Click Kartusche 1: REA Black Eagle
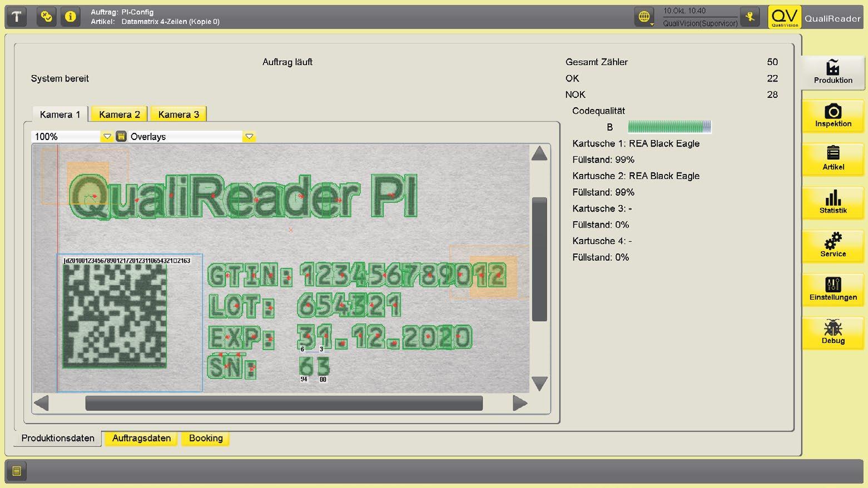The width and height of the screenshot is (868, 488). [x=636, y=143]
